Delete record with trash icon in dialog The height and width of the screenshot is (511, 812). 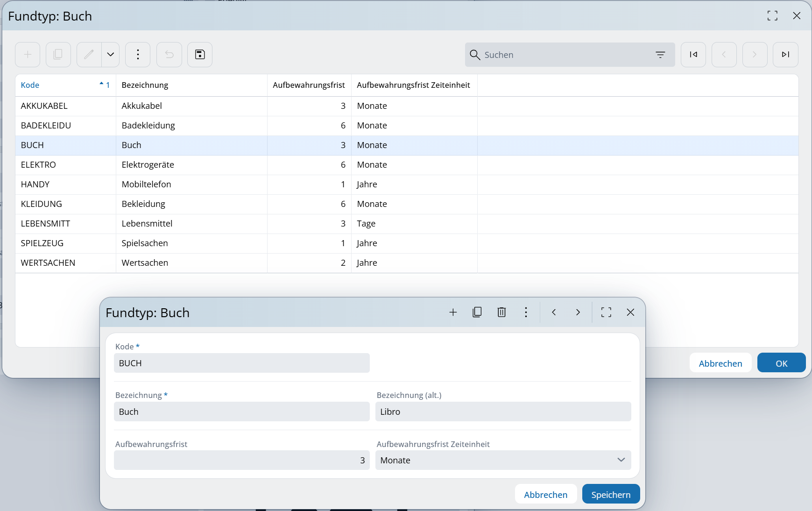pos(501,312)
